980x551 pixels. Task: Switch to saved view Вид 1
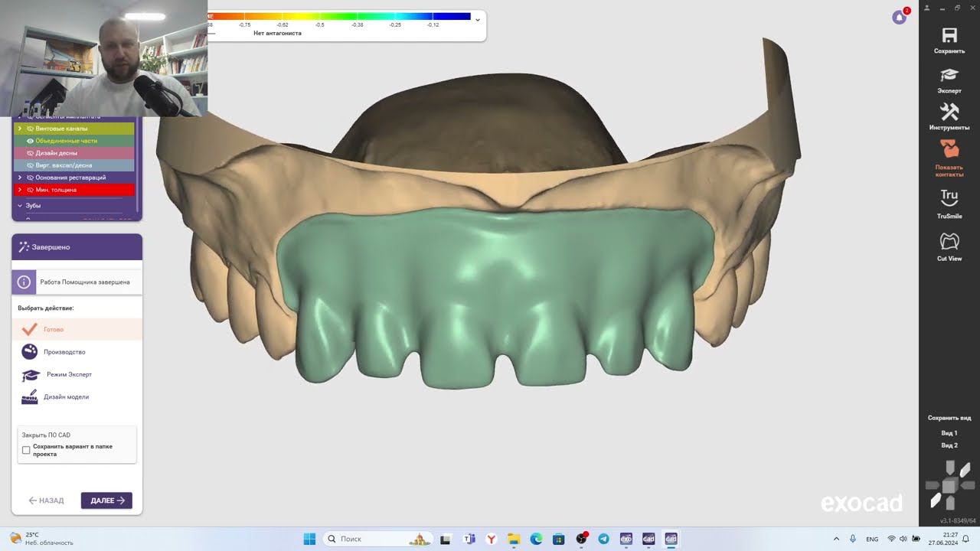click(x=949, y=433)
